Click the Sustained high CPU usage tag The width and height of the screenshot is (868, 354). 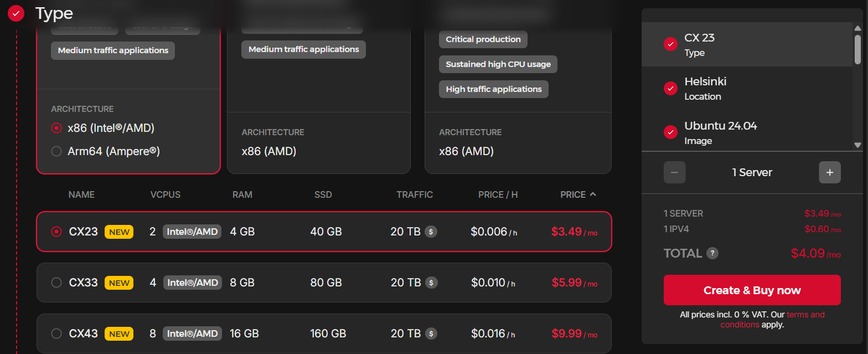click(498, 64)
